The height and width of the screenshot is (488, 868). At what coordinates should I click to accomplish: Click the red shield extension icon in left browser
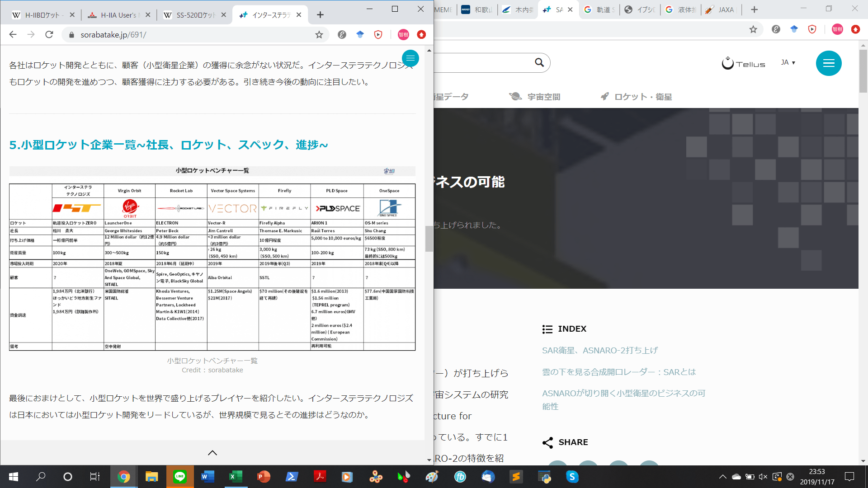378,34
